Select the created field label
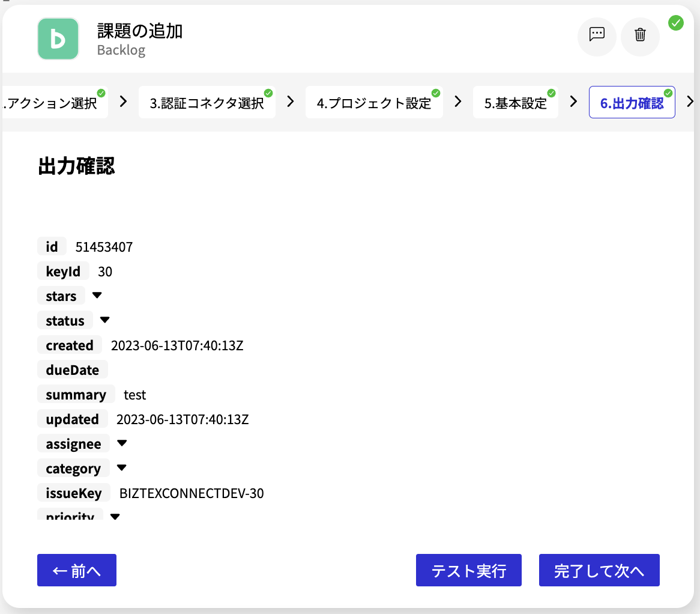Image resolution: width=700 pixels, height=614 pixels. click(x=70, y=345)
